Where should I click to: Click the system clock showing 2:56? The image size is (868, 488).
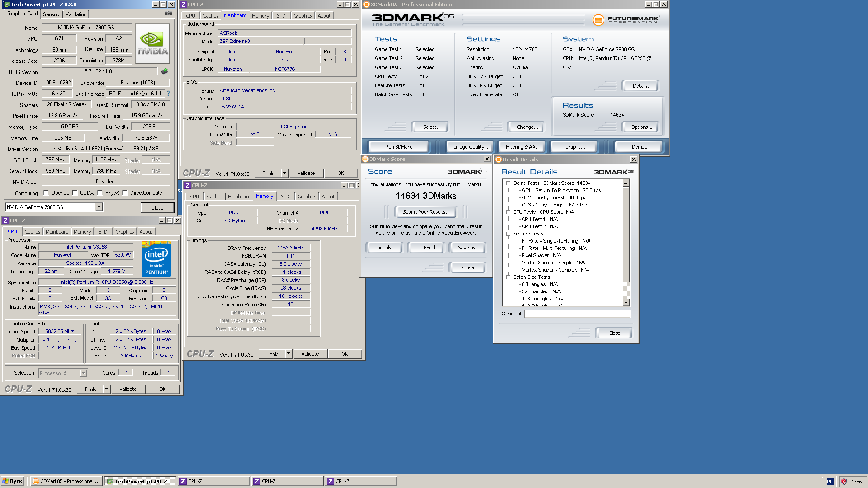pos(856,482)
